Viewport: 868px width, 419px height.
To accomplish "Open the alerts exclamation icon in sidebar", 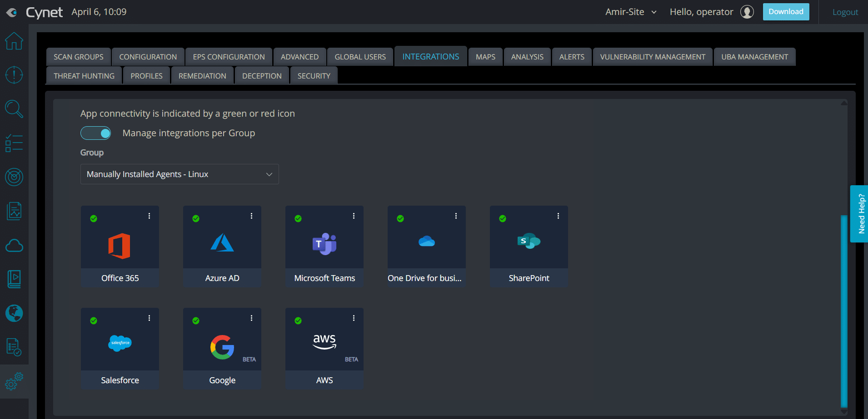I will click(14, 75).
